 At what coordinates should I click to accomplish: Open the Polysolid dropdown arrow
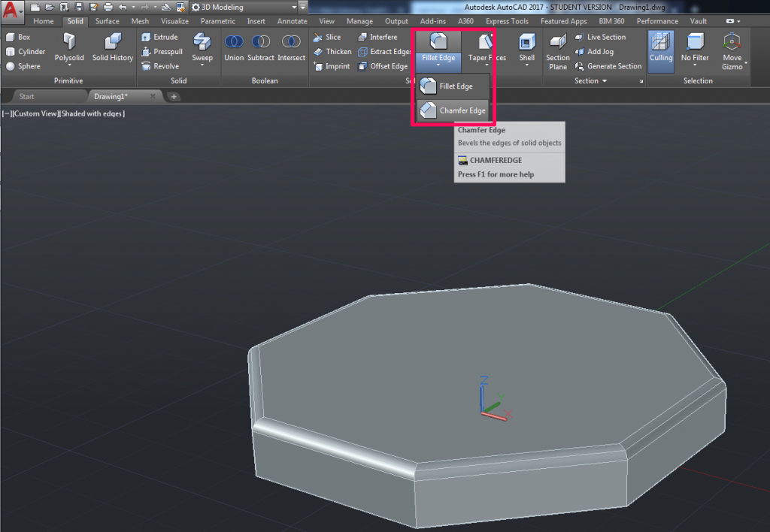click(x=69, y=66)
